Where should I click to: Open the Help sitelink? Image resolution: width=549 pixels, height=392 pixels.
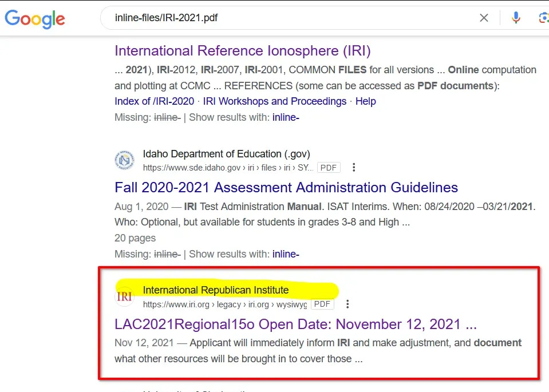[366, 101]
